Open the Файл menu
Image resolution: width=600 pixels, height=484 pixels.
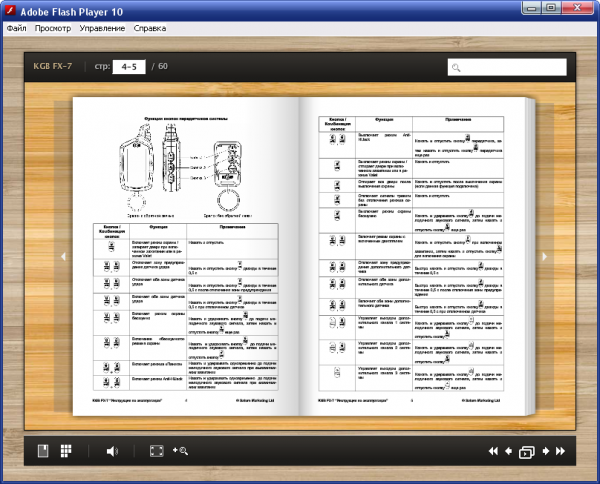click(x=16, y=28)
